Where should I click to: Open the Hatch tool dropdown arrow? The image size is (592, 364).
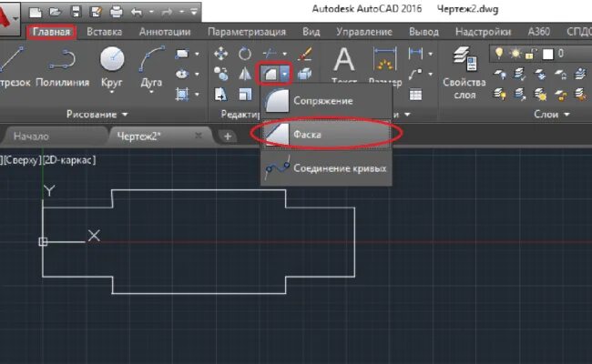pos(197,94)
